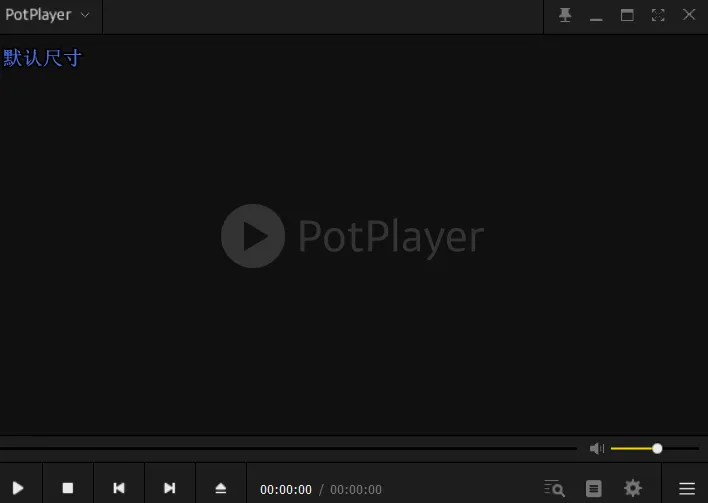Screen dimensions: 708x503
Task: Open the control panel gear icon
Action: click(x=633, y=488)
